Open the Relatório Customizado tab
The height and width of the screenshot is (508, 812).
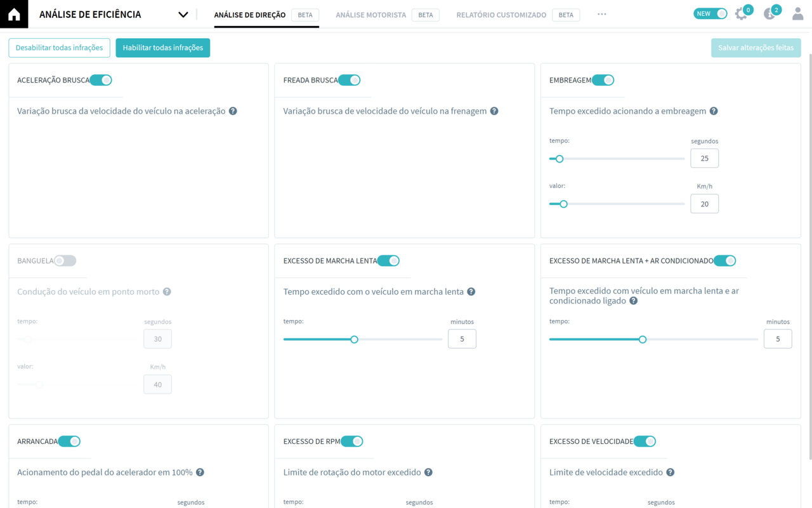(x=501, y=14)
